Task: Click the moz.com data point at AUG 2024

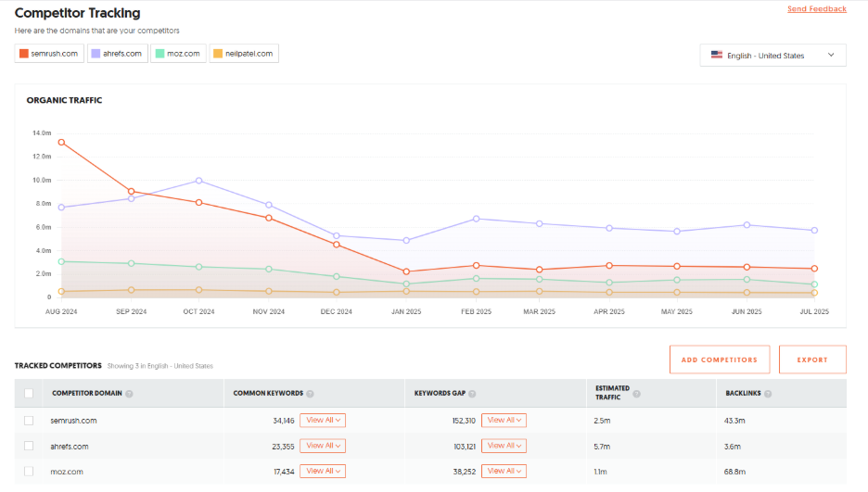Action: click(x=61, y=261)
